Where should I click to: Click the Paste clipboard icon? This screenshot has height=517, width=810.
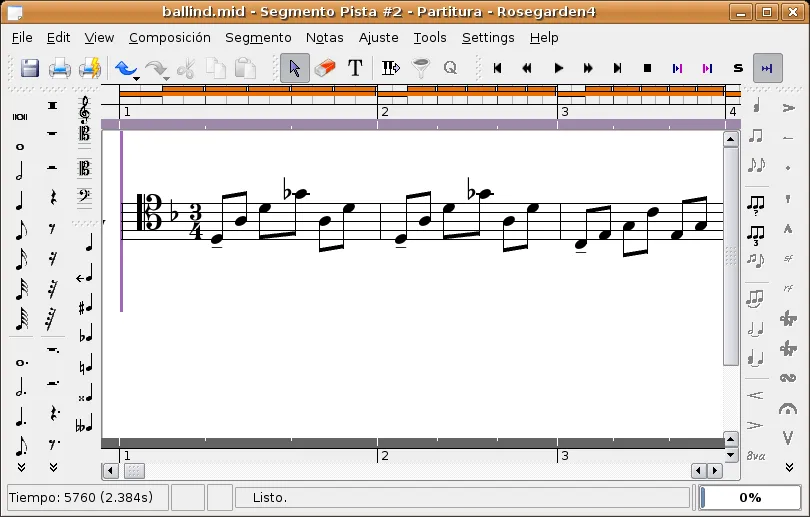pos(245,68)
